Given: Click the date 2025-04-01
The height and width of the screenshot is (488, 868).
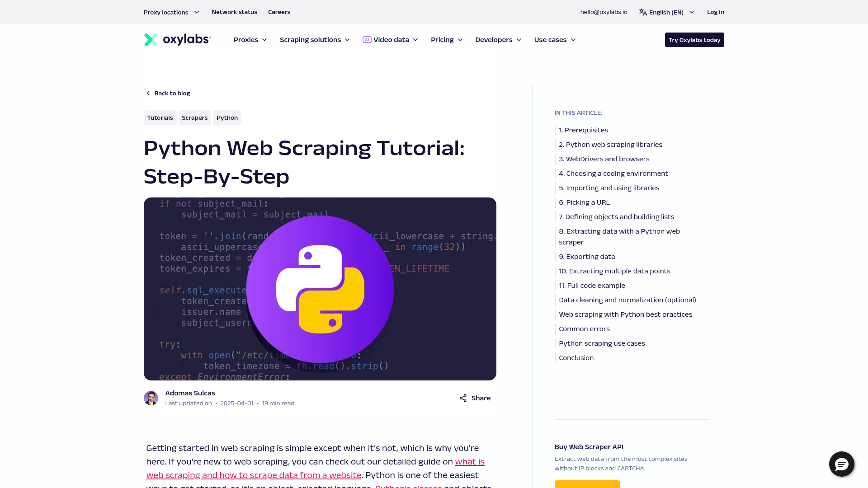Looking at the screenshot, I should 236,404.
